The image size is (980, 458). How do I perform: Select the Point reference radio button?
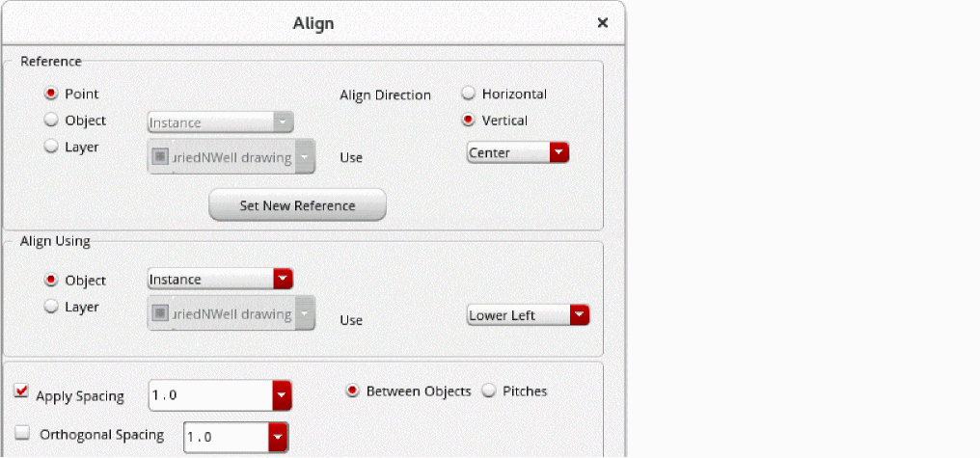(51, 94)
